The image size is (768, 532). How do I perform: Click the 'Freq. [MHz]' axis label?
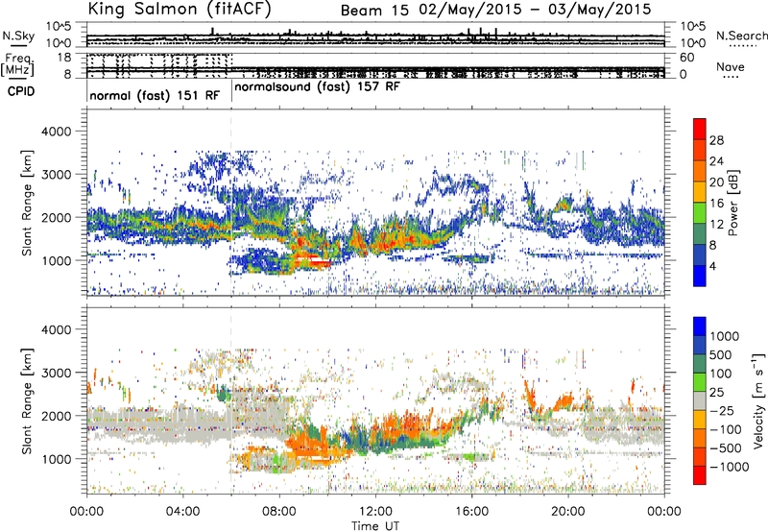point(17,64)
